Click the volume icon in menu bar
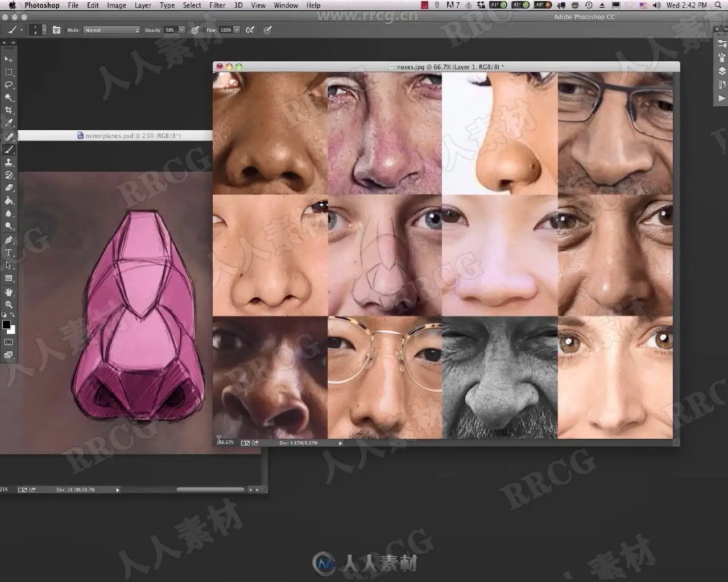This screenshot has height=582, width=728. coord(656,5)
